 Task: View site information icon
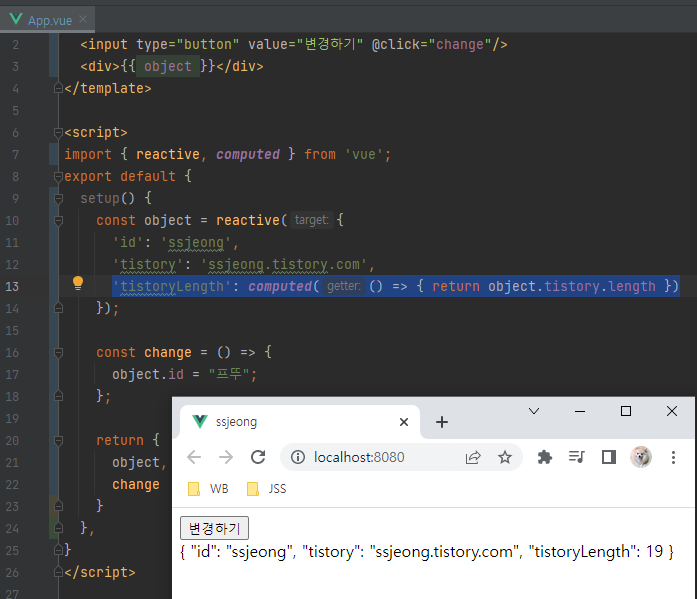(298, 457)
